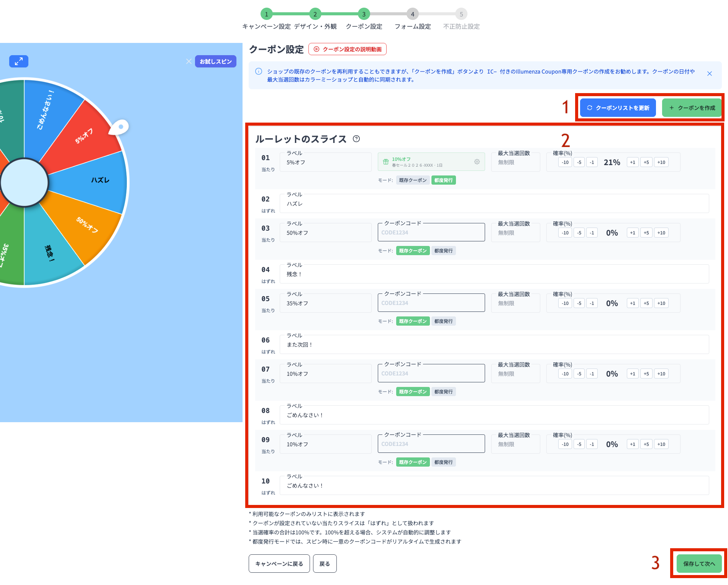Open help icon next to ルーレットのスライス
The width and height of the screenshot is (728, 585).
pos(356,139)
